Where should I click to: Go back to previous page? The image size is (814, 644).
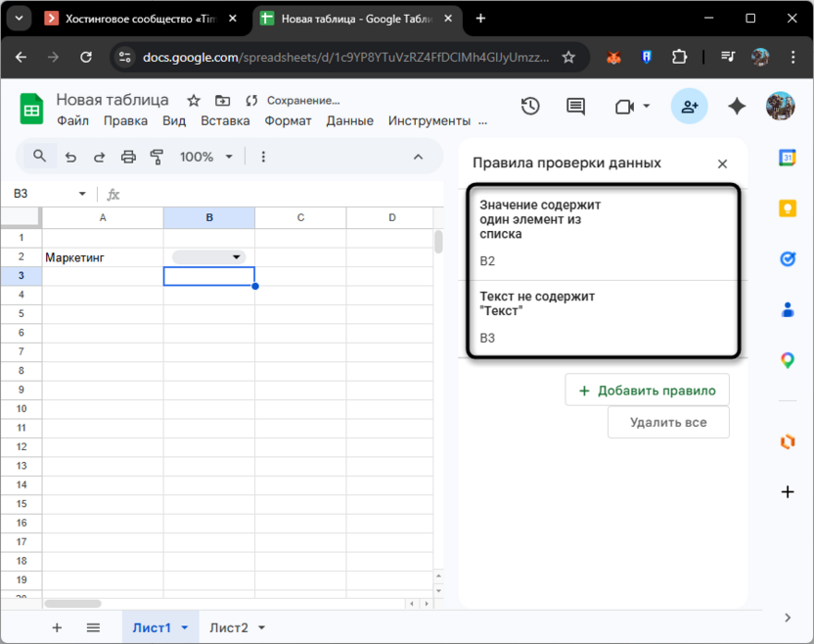coord(22,57)
